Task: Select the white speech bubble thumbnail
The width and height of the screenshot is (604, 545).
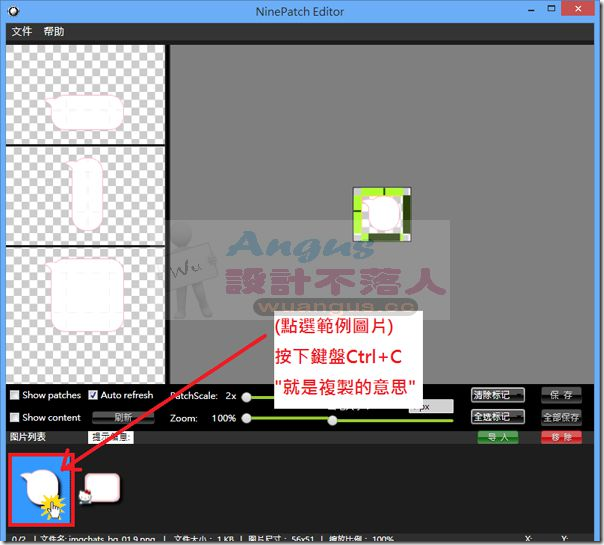Action: tap(41, 490)
